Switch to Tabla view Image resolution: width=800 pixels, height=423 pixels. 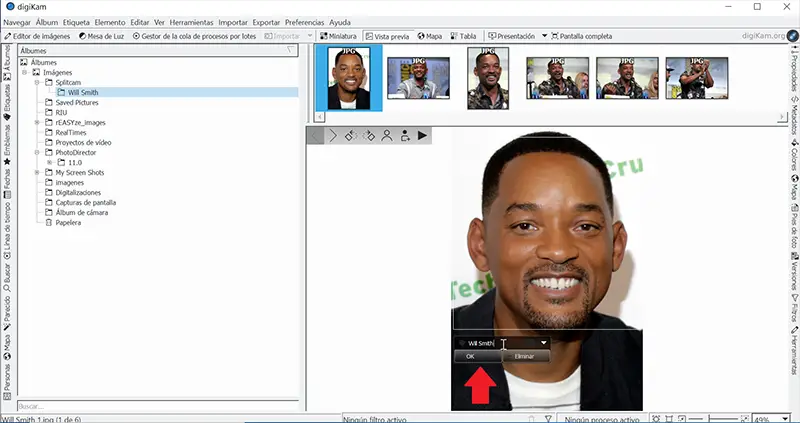(x=463, y=36)
